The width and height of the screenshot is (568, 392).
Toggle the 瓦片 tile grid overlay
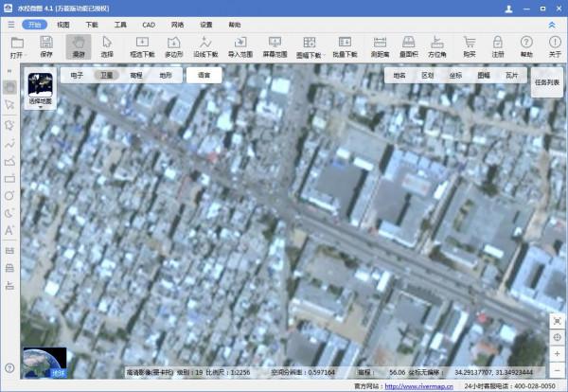tap(511, 75)
